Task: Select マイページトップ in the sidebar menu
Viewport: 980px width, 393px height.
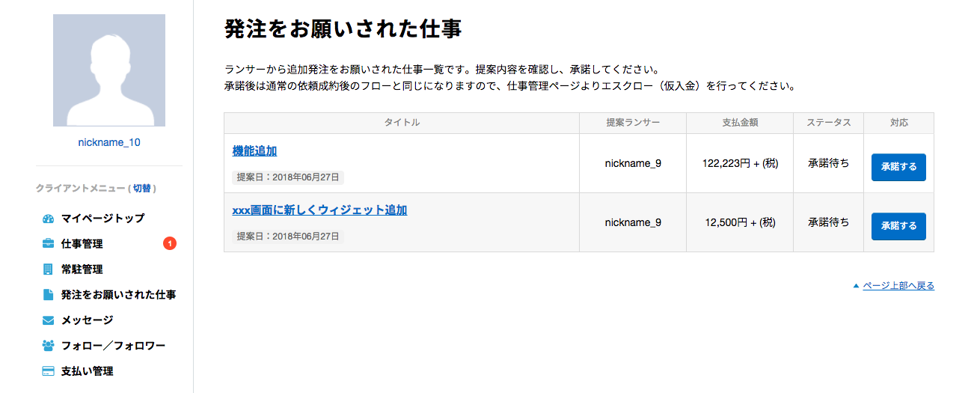Action: click(103, 219)
